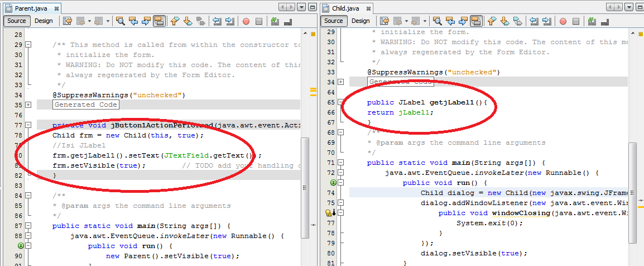Show opened documents list for Parent.java pane

click(302, 7)
